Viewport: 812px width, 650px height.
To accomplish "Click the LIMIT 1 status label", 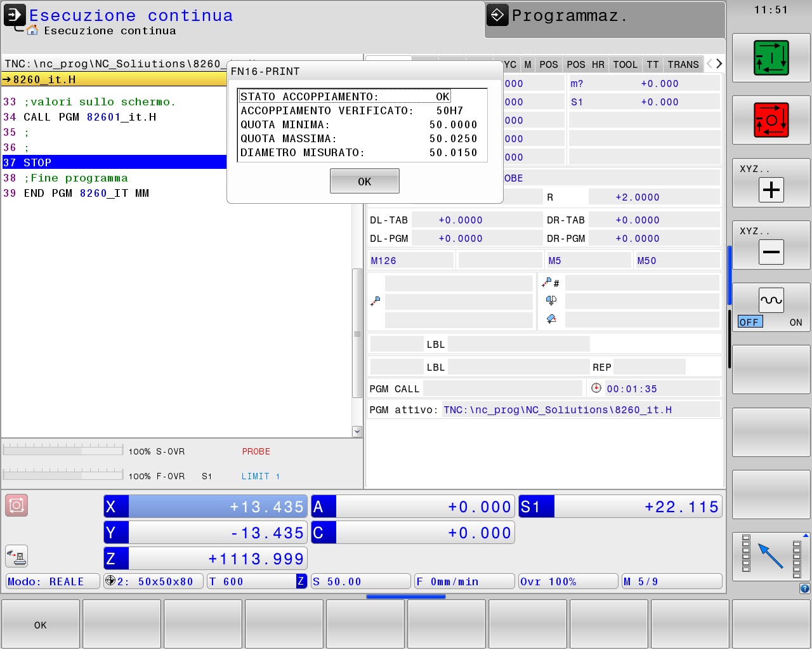I will click(261, 476).
